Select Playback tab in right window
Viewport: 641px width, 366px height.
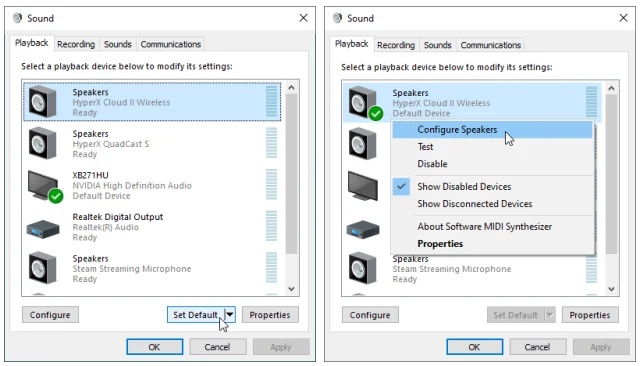tap(352, 44)
